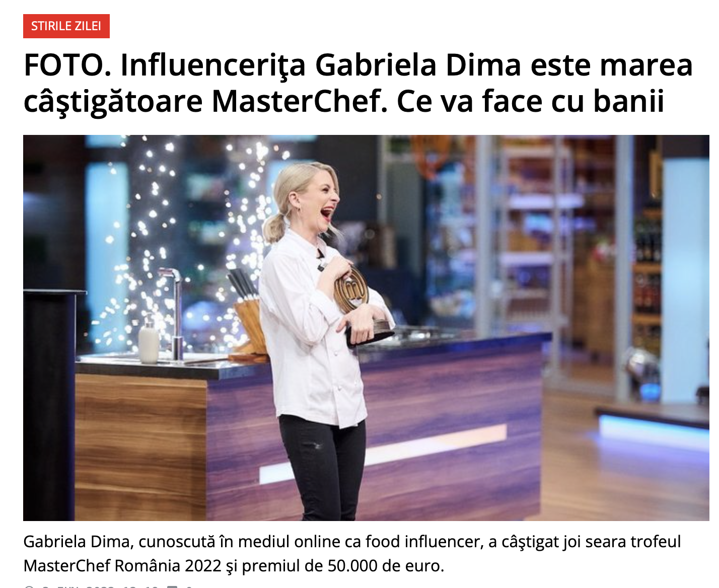
Task: Open the article's main photo
Action: pyautogui.click(x=366, y=328)
